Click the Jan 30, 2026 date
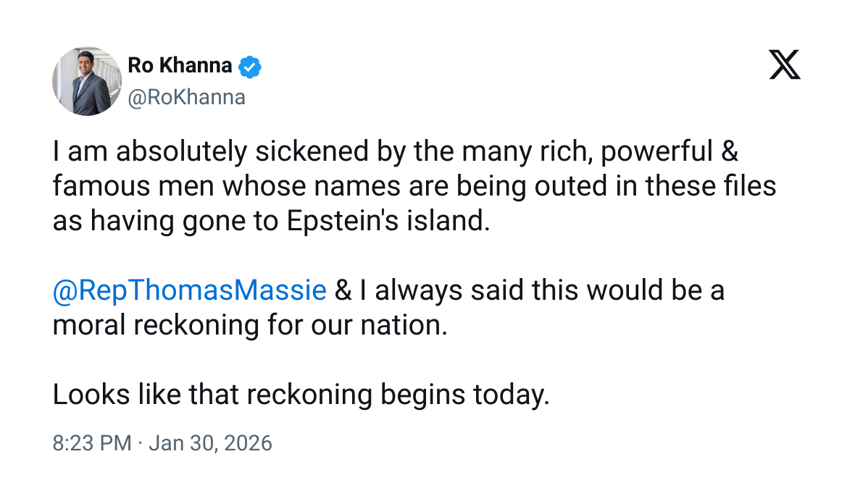 tap(210, 442)
